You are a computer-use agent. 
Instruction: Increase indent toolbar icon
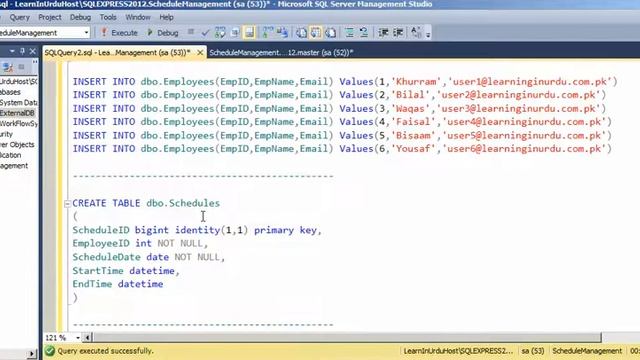pyautogui.click(x=398, y=33)
